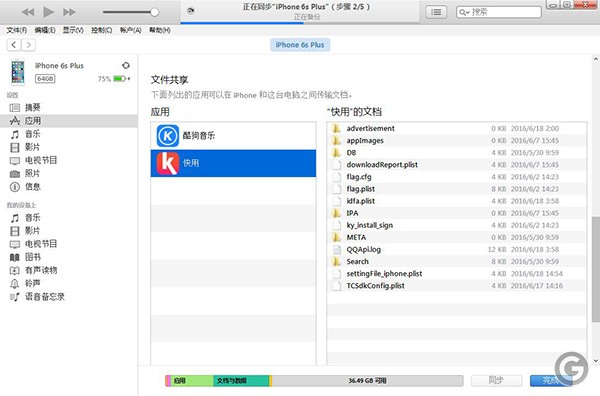The width and height of the screenshot is (600, 396).
Task: Open the 控制(C) menu
Action: tap(101, 30)
